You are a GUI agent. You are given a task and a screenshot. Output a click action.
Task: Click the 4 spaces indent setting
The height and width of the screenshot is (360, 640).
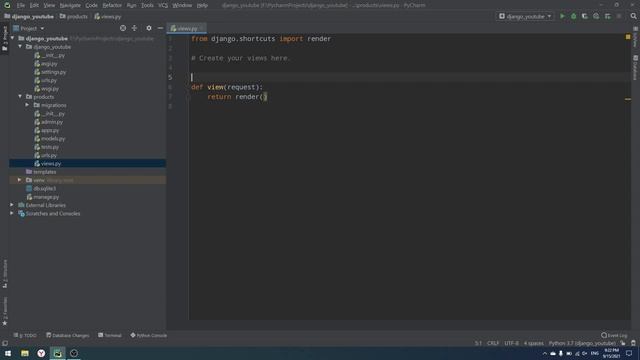pyautogui.click(x=533, y=343)
